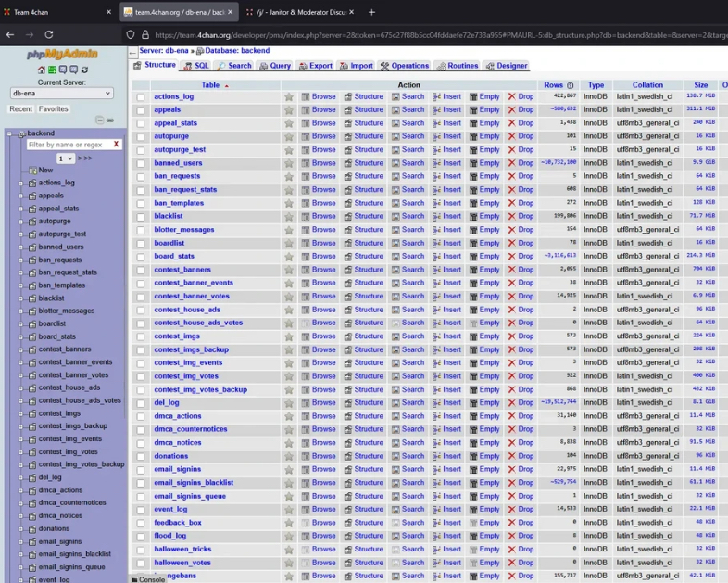Check the del_log table checkbox

(141, 403)
